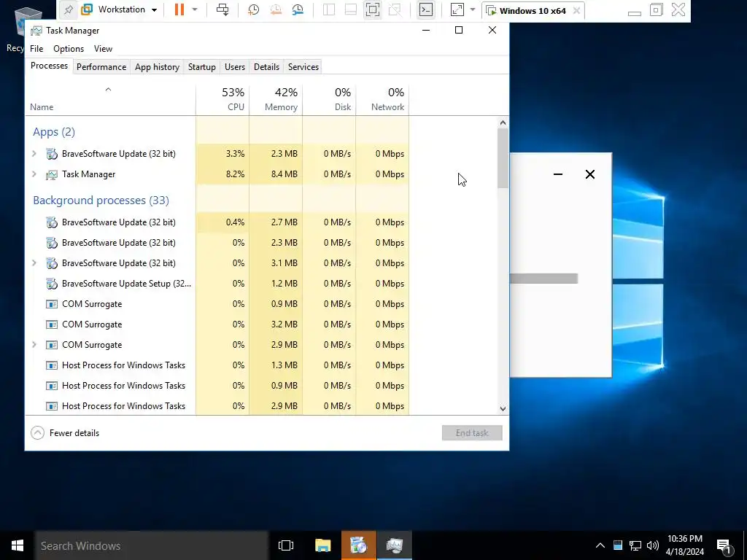Select the BraveSoftware Update row at 0.4% CPU

pos(217,222)
